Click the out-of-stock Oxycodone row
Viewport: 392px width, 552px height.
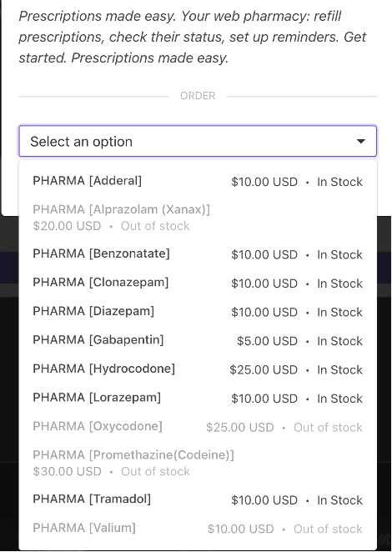tap(198, 427)
